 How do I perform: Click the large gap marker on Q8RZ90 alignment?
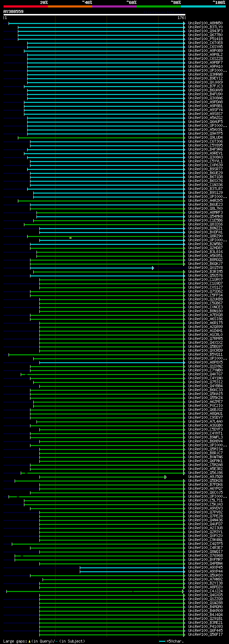(70, 237)
